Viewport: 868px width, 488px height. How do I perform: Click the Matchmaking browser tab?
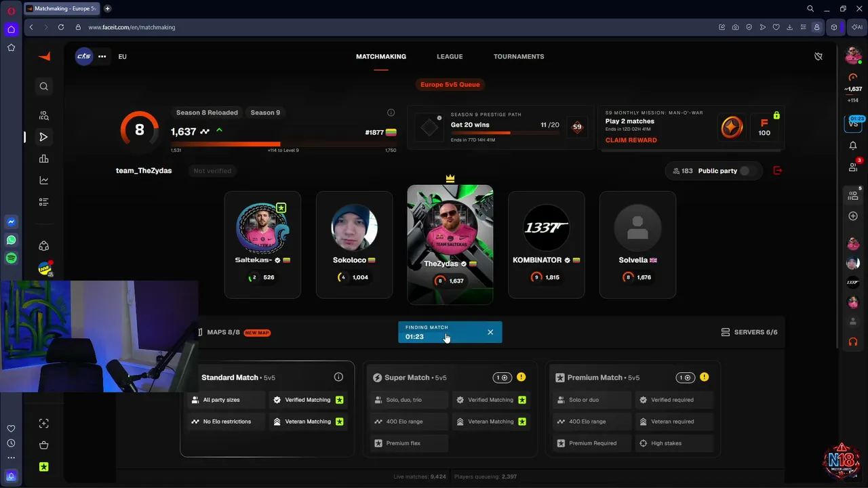pos(62,9)
